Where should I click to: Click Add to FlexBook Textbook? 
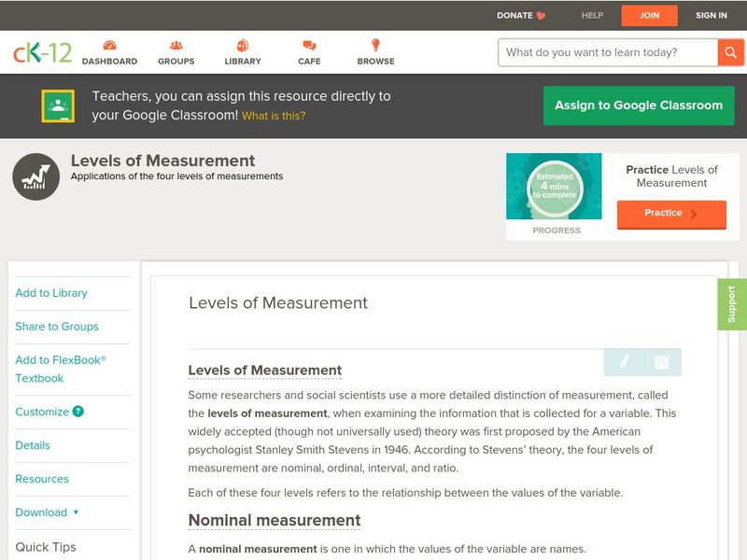tap(61, 369)
